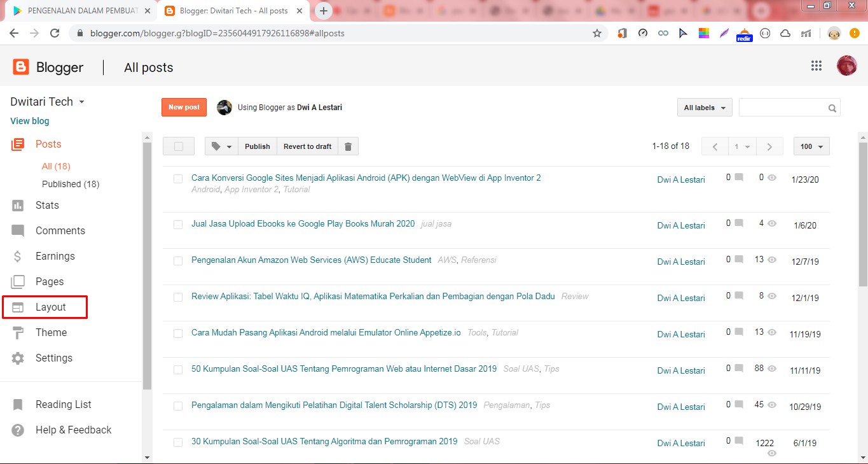Click the sidebar scrollbar thumb

pos(148,265)
